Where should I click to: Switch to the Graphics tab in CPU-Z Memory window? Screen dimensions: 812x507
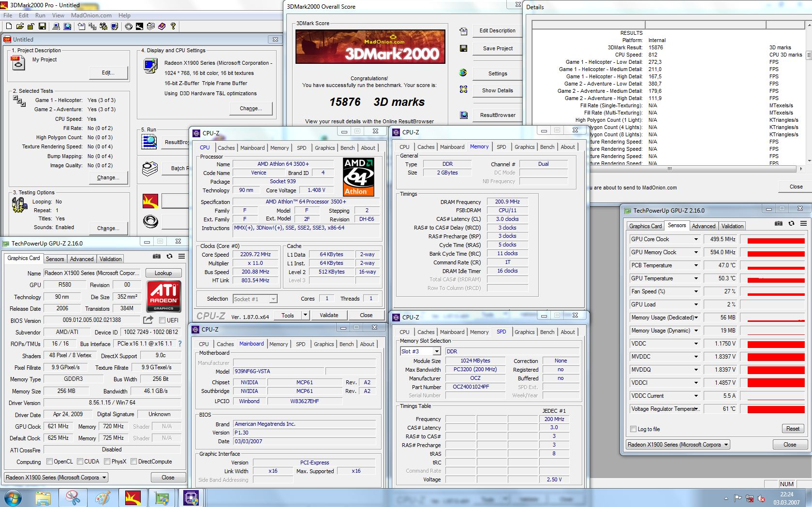(x=524, y=147)
